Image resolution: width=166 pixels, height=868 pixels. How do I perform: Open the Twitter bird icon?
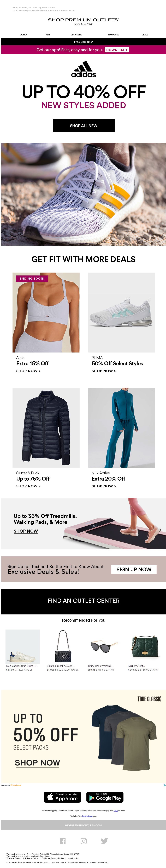click(x=104, y=841)
